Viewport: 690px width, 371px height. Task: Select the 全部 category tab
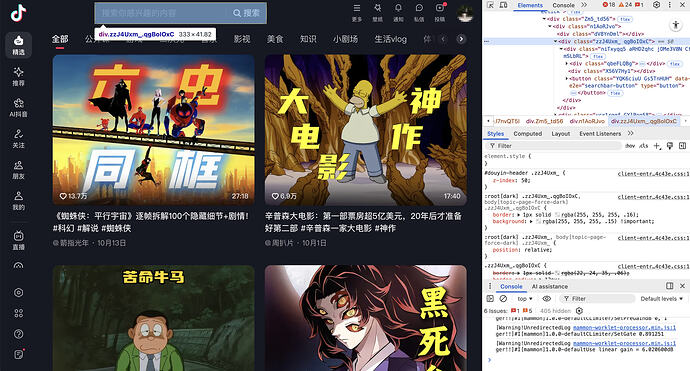click(60, 39)
